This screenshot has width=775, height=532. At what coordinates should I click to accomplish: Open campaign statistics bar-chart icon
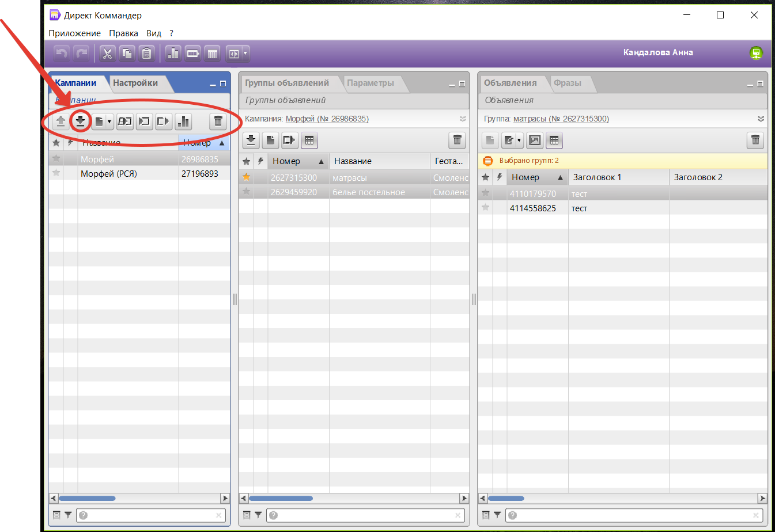183,121
